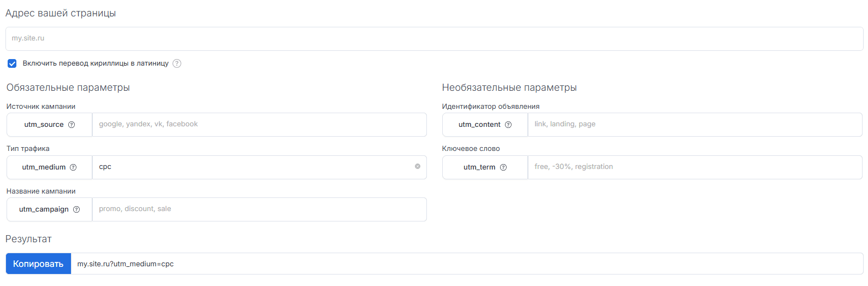This screenshot has height=286, width=868.
Task: Uncheck the Cyrillic-to-Latin translation checkbox
Action: coord(12,63)
